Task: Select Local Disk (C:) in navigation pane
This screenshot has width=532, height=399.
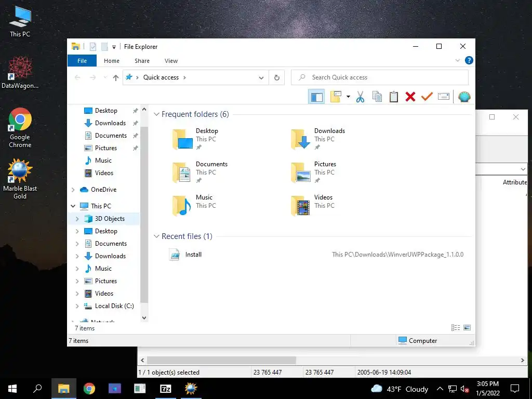Action: (114, 306)
